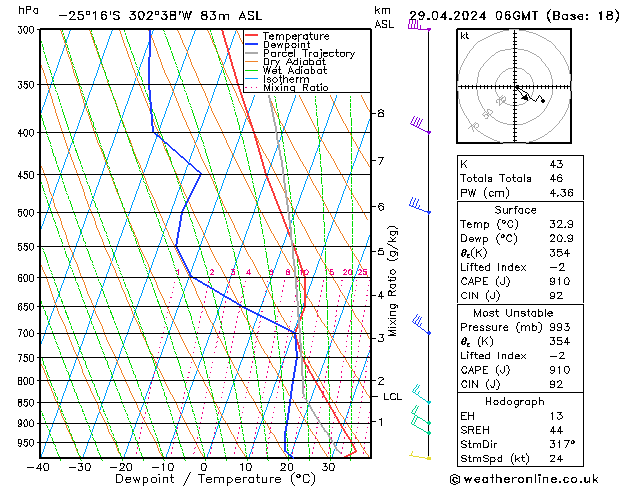Click the 500 hPa pressure label
This screenshot has height=486, width=629.
28,213
